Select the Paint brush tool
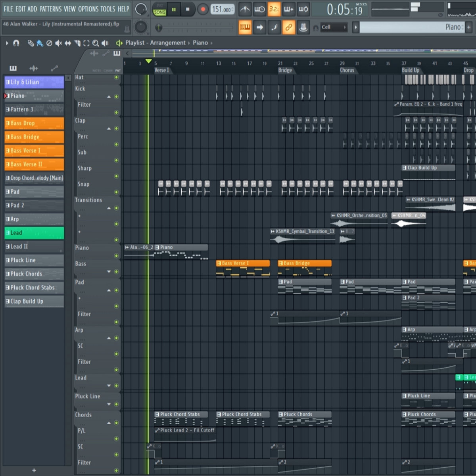 pyautogui.click(x=40, y=43)
